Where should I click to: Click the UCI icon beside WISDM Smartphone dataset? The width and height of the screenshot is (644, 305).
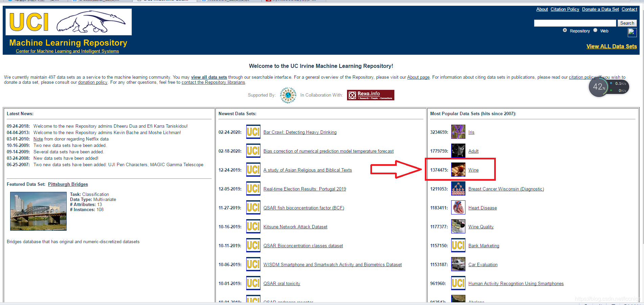tap(253, 264)
